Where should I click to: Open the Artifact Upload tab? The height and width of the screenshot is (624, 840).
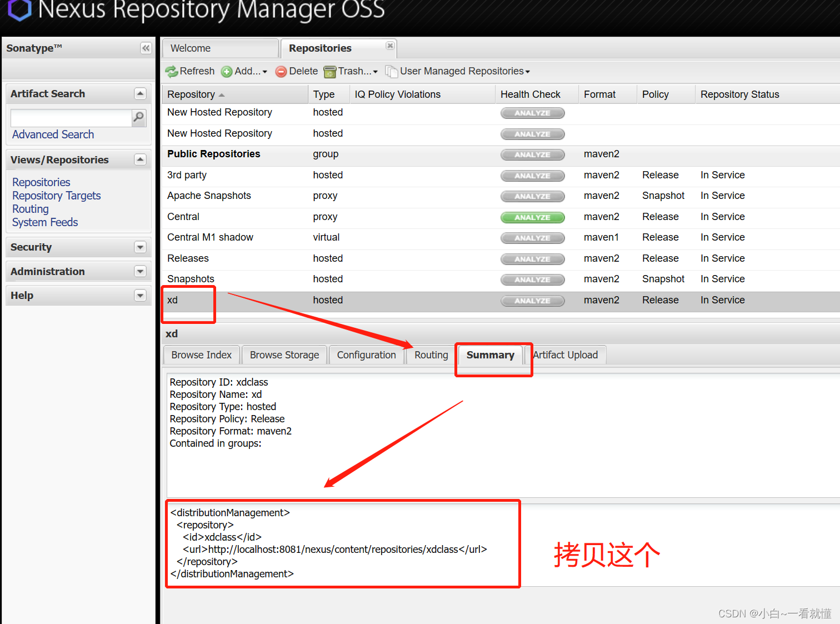tap(566, 355)
